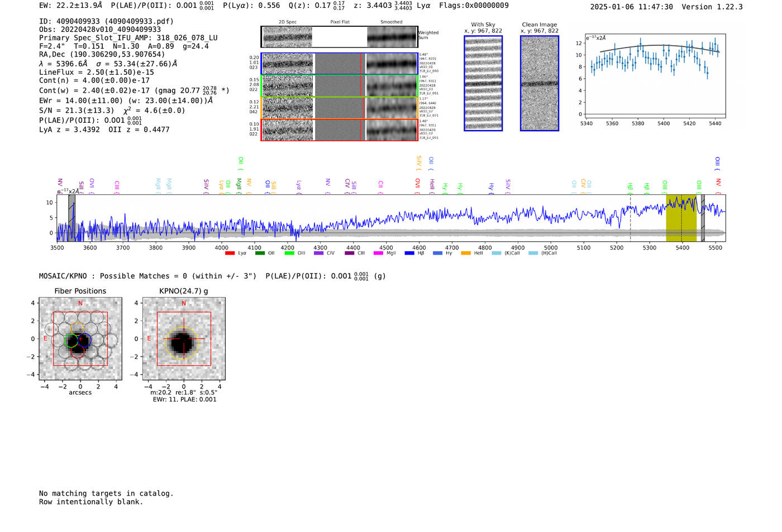Screen dimensions: 782x532
Task: Select the orange-bordered fiber spectrum row
Action: pos(340,108)
